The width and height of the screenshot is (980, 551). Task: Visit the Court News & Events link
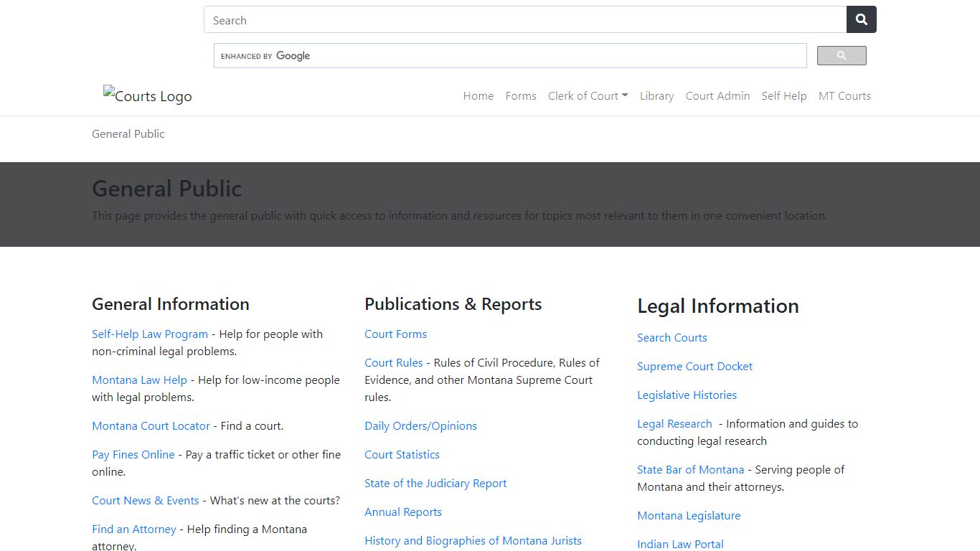coord(146,501)
